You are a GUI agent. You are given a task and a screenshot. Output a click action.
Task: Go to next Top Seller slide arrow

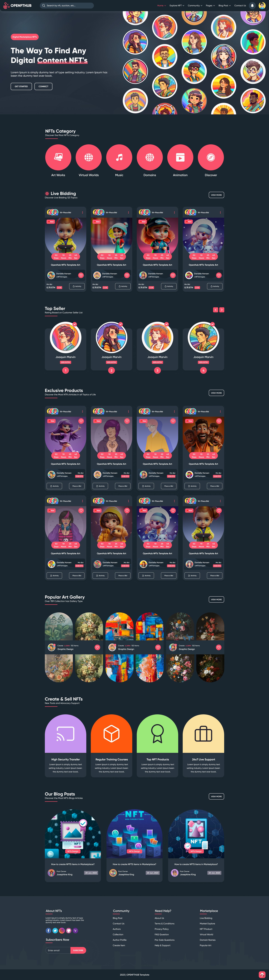222,310
